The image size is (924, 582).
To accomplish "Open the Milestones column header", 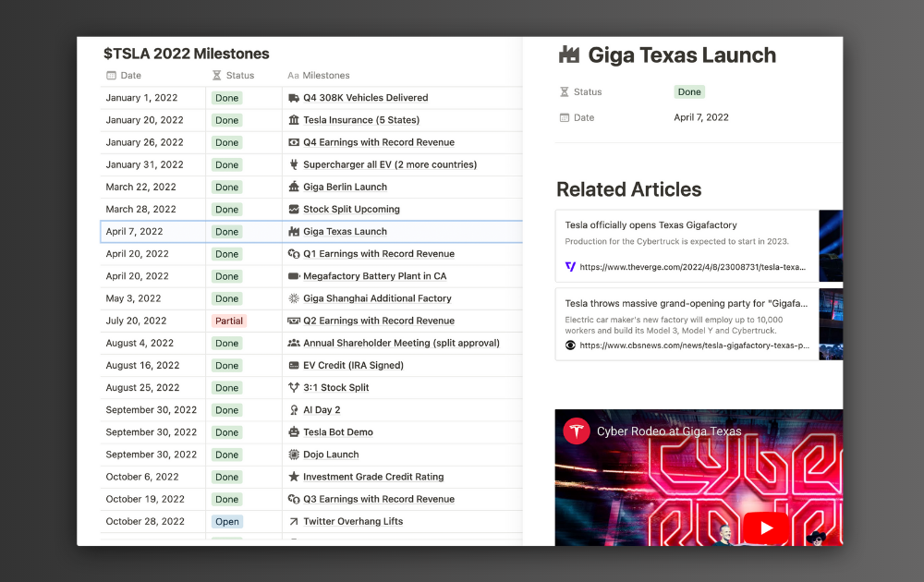I will tap(318, 76).
